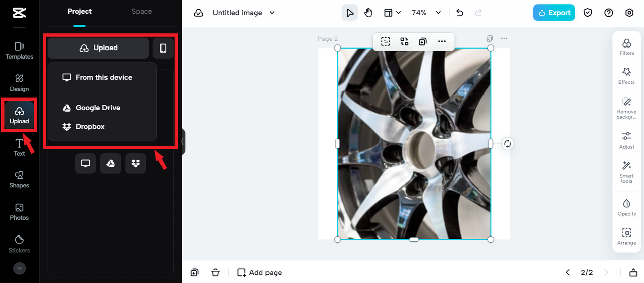Open the Effects panel
Viewport: 644px width, 283px height.
point(627,76)
